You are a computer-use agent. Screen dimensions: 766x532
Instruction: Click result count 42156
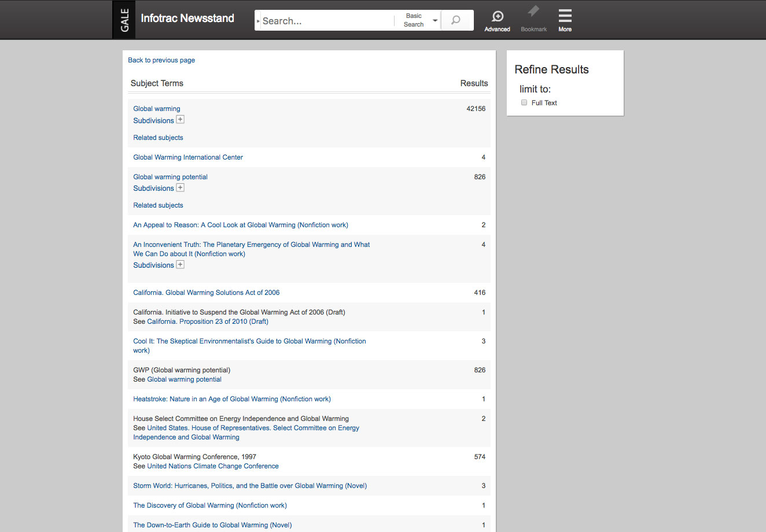476,109
